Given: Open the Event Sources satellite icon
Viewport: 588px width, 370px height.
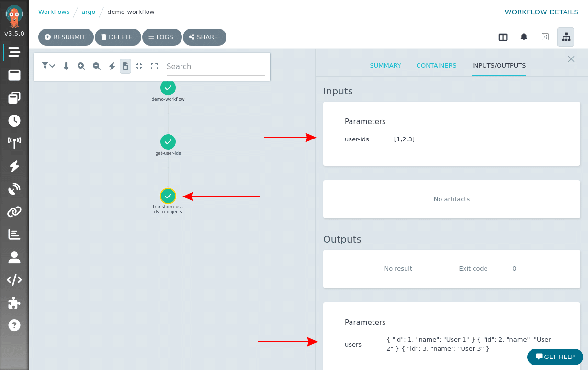Looking at the screenshot, I should [14, 188].
